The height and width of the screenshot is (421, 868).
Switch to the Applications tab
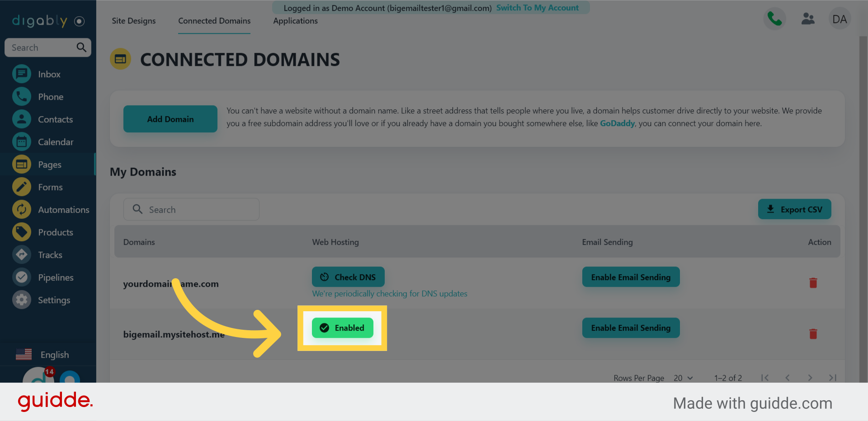295,21
